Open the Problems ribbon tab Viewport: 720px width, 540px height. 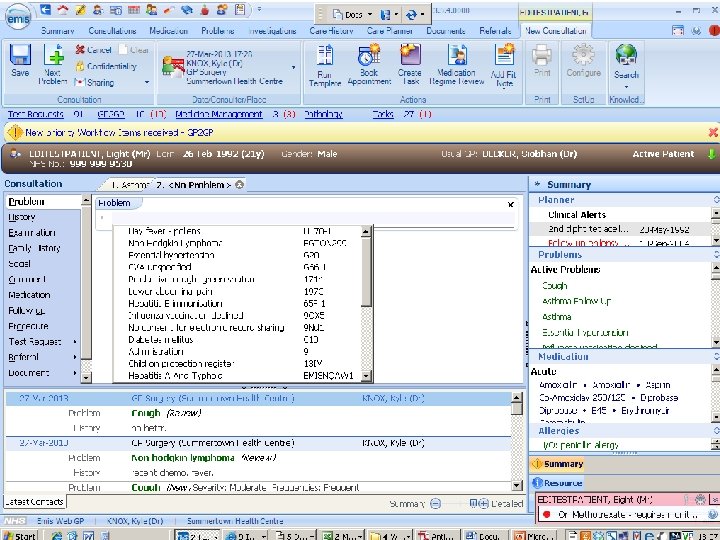[x=218, y=31]
